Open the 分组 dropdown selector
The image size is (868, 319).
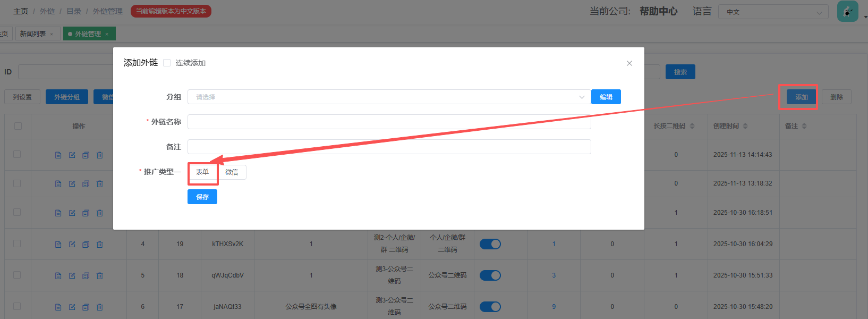click(x=388, y=97)
